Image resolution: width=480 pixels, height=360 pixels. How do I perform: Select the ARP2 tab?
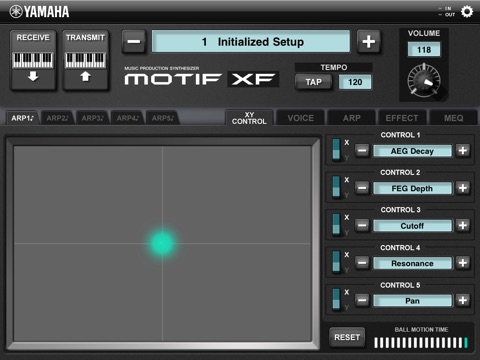tap(57, 118)
